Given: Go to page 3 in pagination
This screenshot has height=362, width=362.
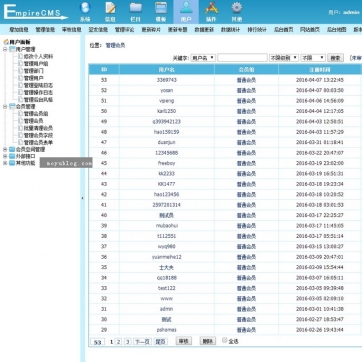Looking at the screenshot, I should [x=128, y=342].
